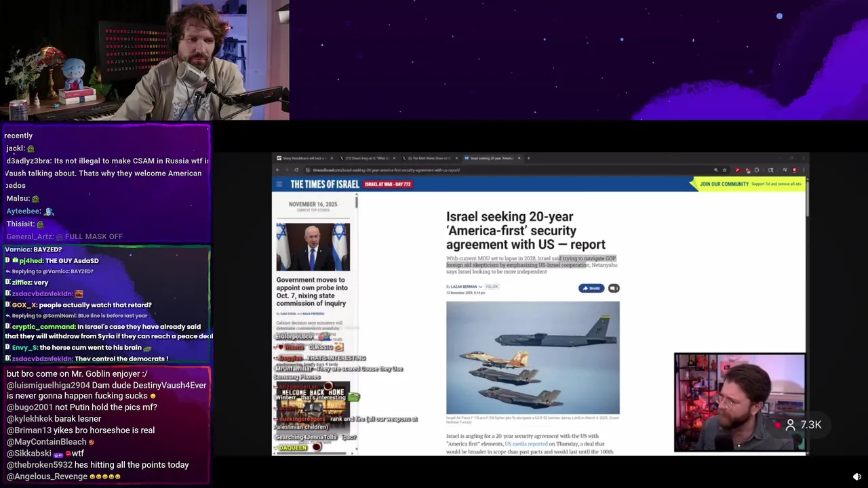
Task: Click 'Join Our Community' banner
Action: click(x=724, y=184)
